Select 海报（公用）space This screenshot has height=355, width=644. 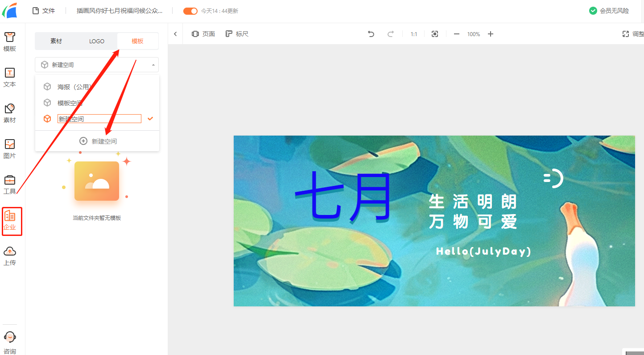click(x=97, y=87)
